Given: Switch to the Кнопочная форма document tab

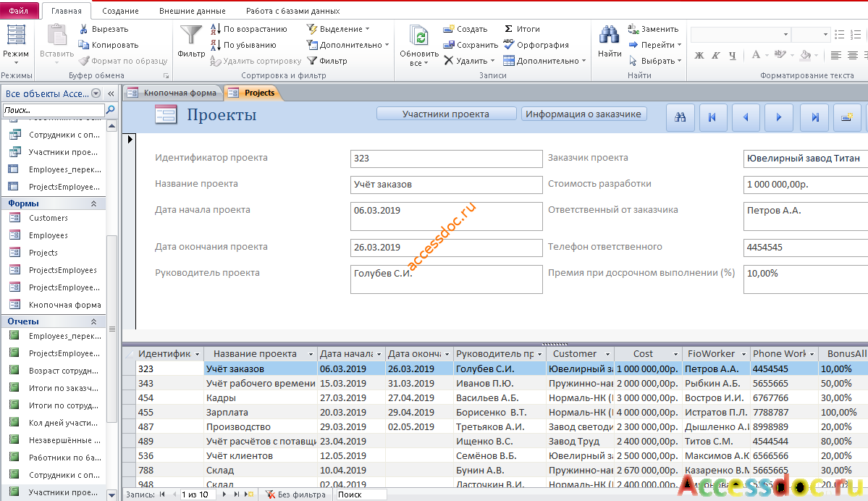Looking at the screenshot, I should (173, 93).
